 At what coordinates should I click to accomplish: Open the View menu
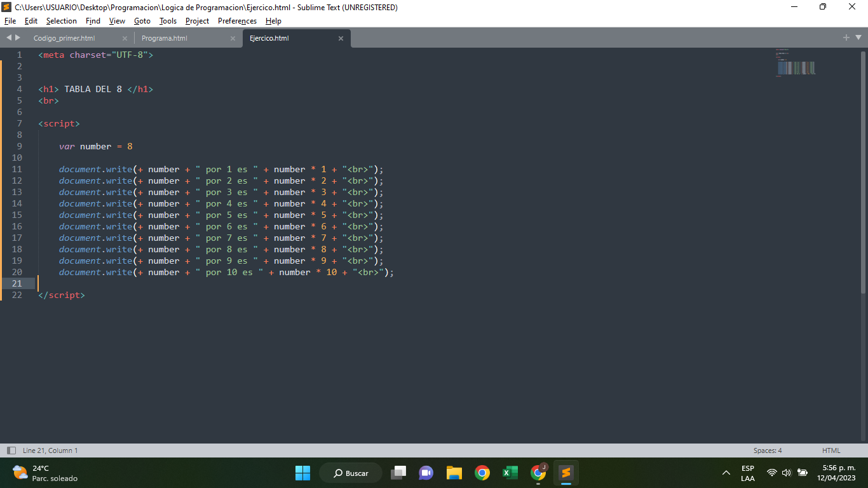pos(117,21)
